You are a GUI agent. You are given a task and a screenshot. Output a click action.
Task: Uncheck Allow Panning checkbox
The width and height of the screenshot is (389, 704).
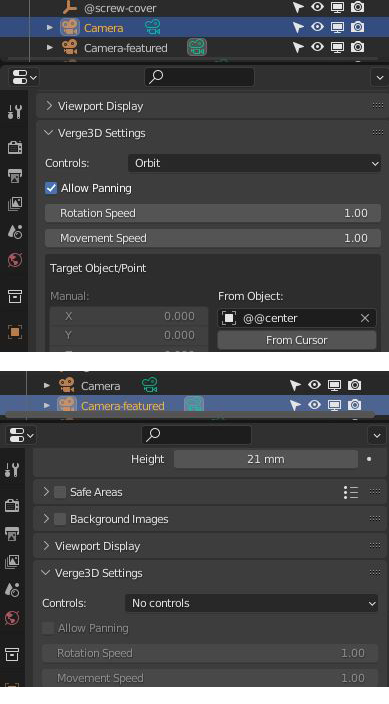[51, 188]
